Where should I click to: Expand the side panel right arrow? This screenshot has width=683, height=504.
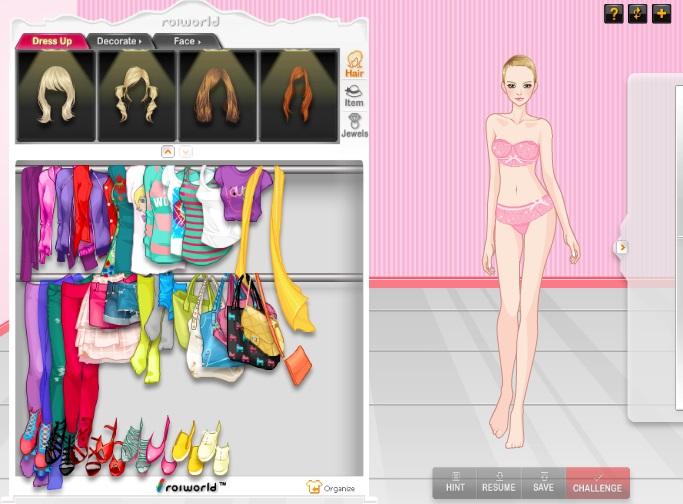pyautogui.click(x=622, y=247)
